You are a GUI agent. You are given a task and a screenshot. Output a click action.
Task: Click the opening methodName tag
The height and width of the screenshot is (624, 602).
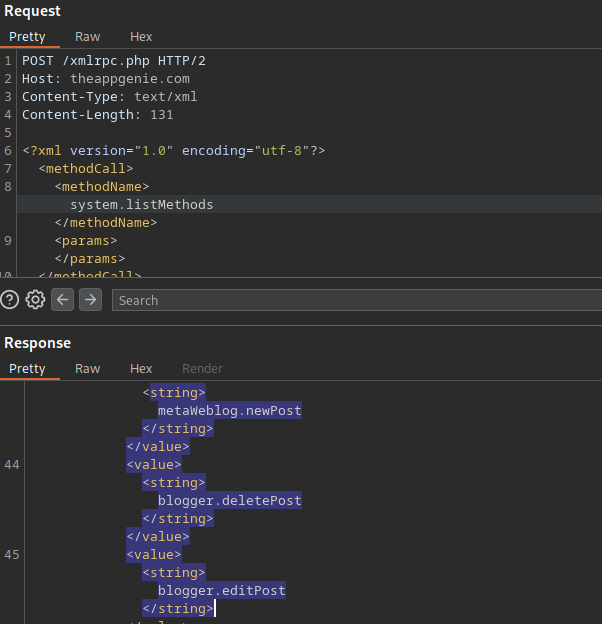coord(102,186)
